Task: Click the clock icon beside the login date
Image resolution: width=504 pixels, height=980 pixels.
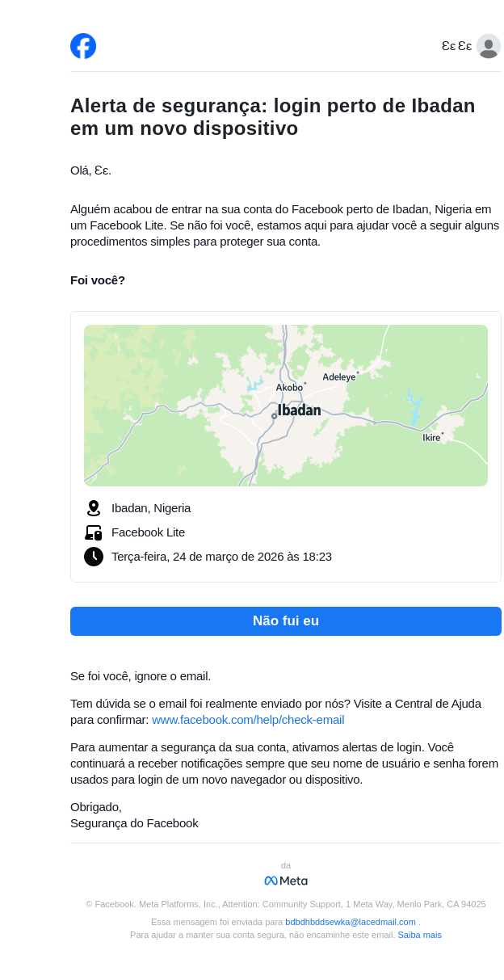Action: coord(94,557)
